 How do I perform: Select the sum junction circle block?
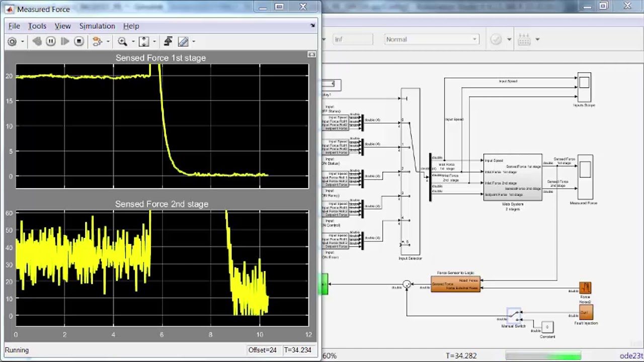click(407, 284)
